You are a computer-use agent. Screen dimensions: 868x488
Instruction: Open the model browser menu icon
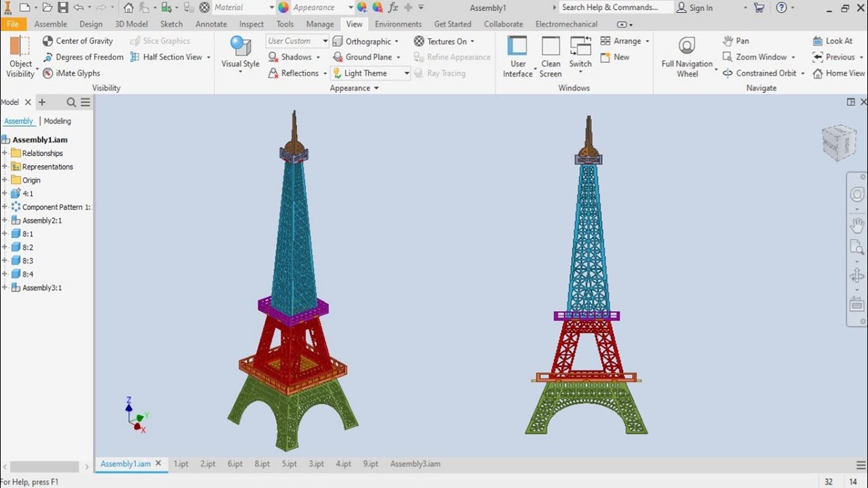coord(85,102)
